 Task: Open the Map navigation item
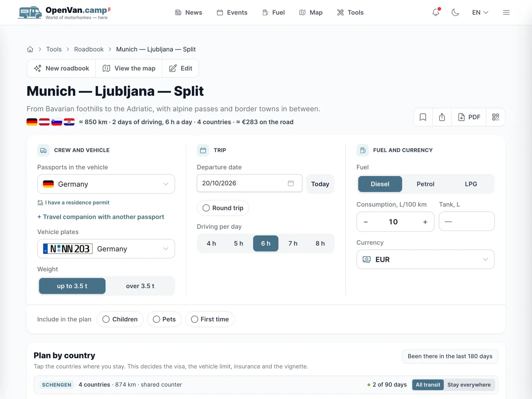point(311,13)
